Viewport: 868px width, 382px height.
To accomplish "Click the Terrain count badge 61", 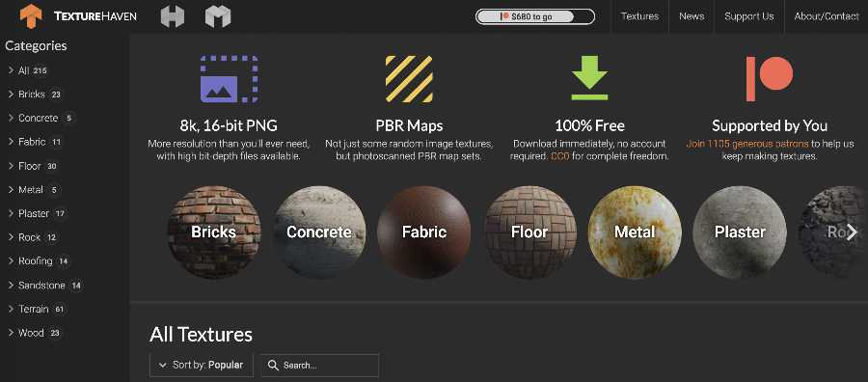I will [59, 309].
